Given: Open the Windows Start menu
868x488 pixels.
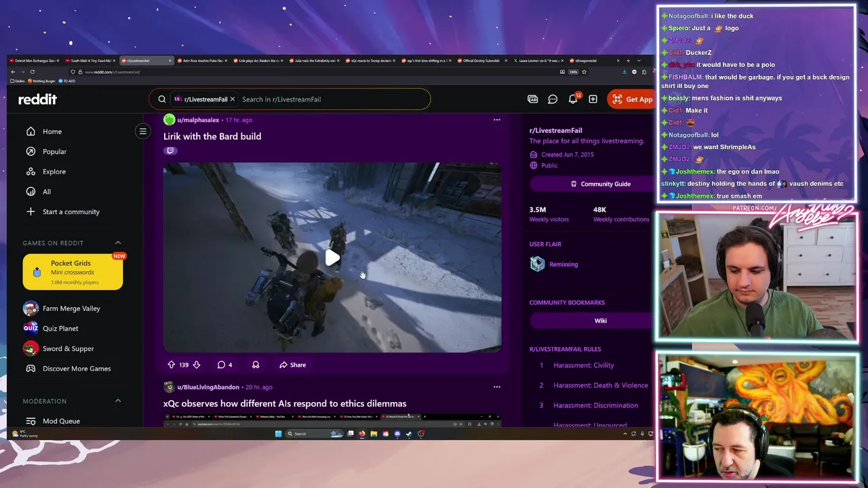Looking at the screenshot, I should (278, 434).
